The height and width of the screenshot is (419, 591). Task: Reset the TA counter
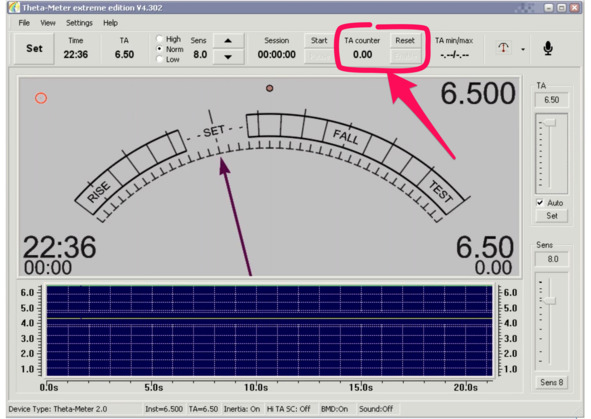point(405,41)
